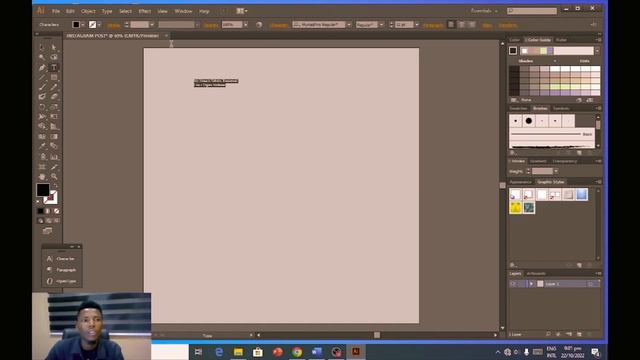The image size is (640, 360).
Task: Select the Blob Brush tool
Action: click(42, 97)
